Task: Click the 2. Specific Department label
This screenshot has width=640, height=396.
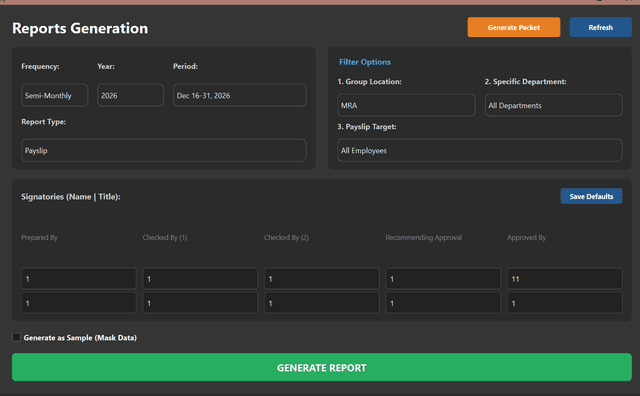Action: click(525, 82)
